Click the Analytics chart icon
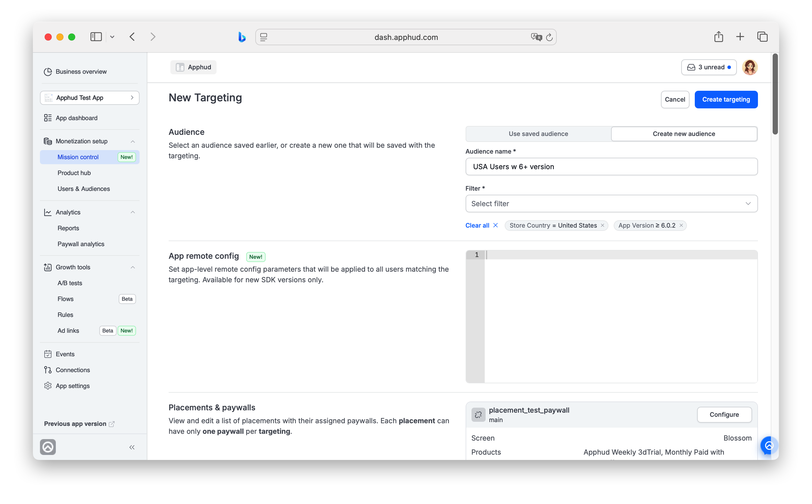Viewport: 812px width, 504px height. (x=48, y=212)
